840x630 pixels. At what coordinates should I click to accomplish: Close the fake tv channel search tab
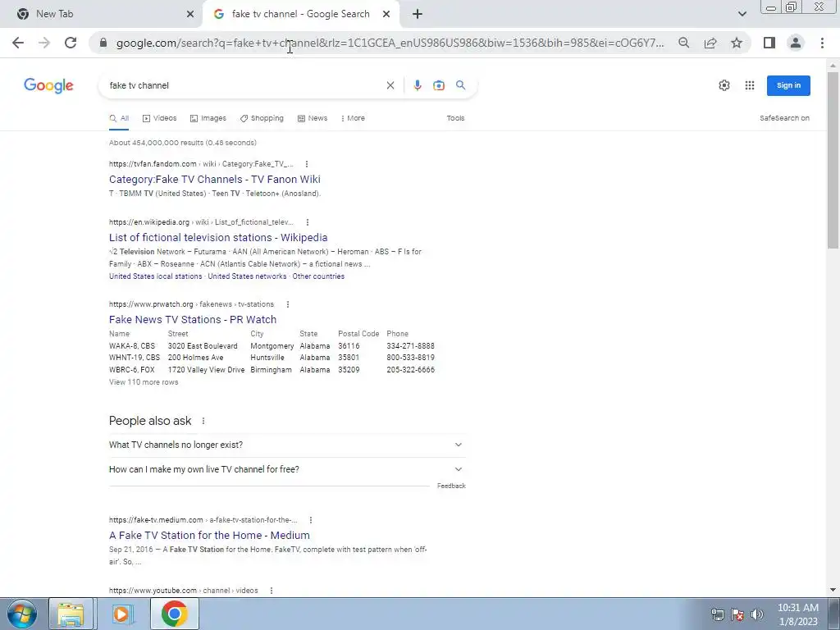click(386, 14)
